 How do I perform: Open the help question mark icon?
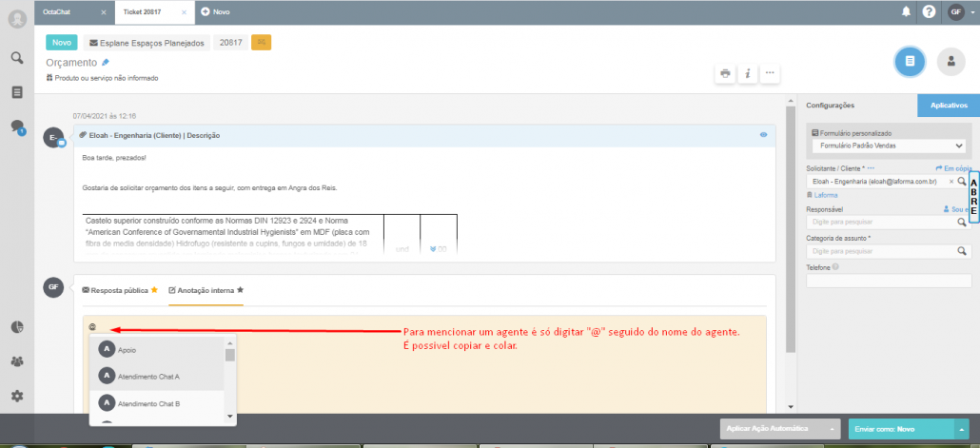[929, 11]
